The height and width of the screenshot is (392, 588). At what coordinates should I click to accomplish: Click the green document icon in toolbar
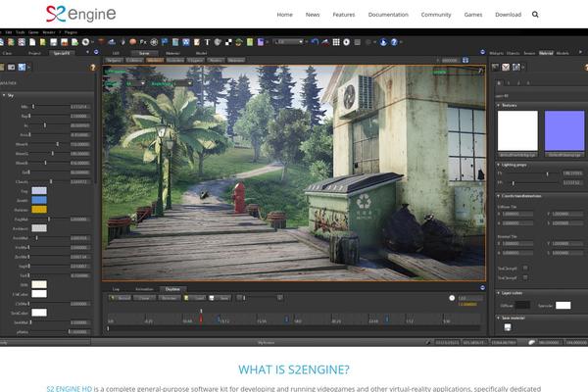250,42
